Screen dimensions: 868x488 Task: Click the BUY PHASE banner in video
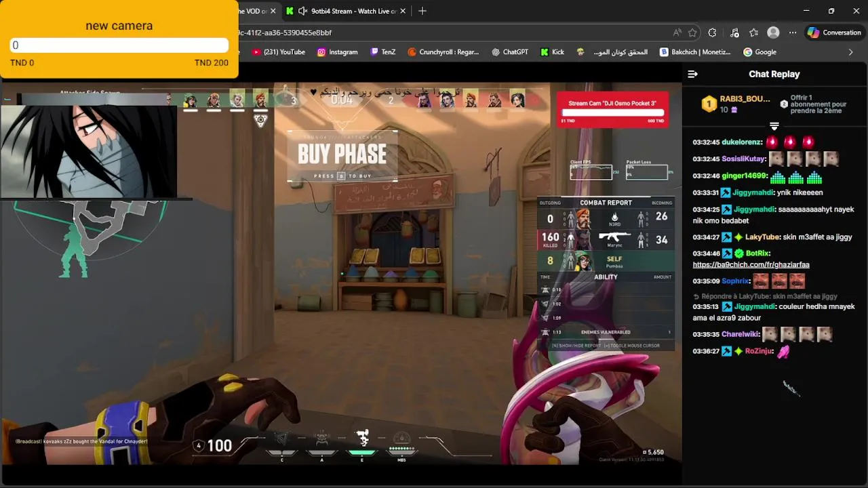[342, 155]
